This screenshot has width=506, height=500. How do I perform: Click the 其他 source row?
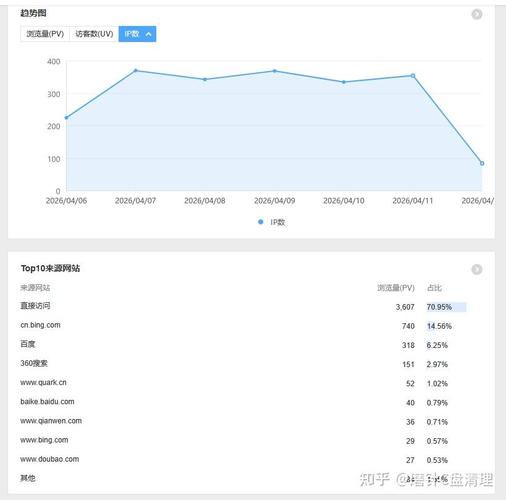click(251, 478)
